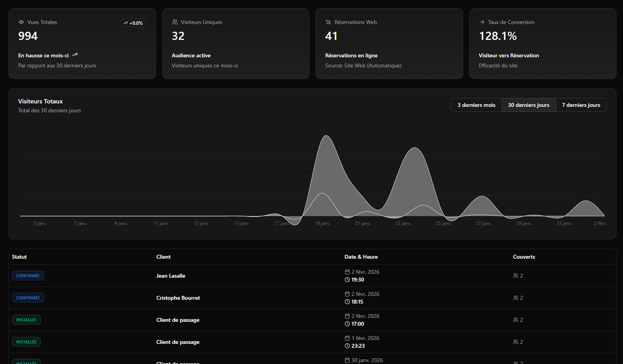Open the Visiteurs Totaux chart title
The image size is (623, 364).
40,101
